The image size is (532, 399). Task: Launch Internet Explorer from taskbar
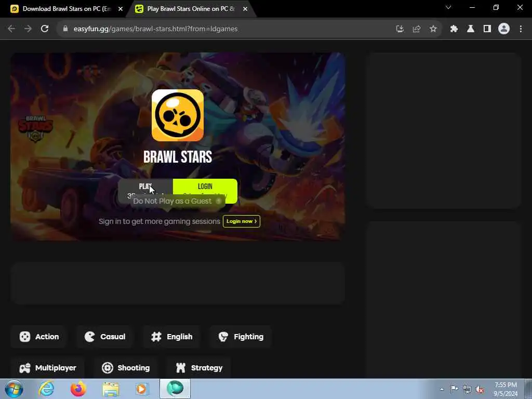click(46, 389)
